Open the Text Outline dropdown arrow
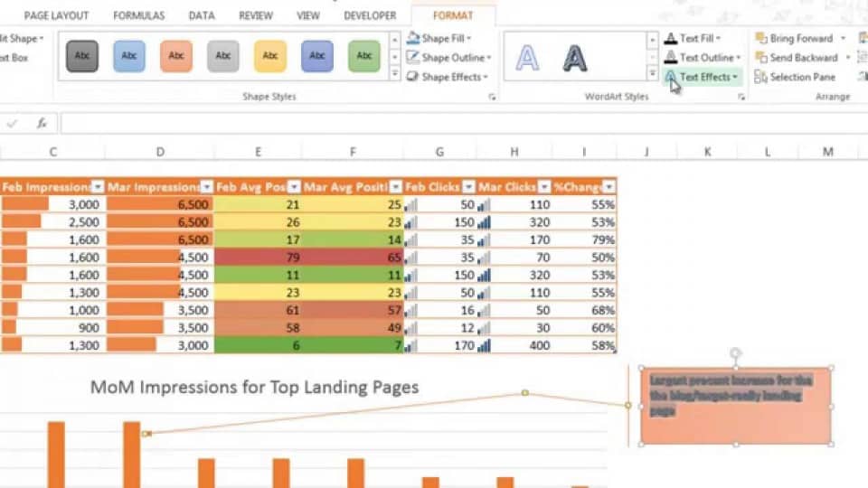The image size is (868, 488). click(738, 58)
